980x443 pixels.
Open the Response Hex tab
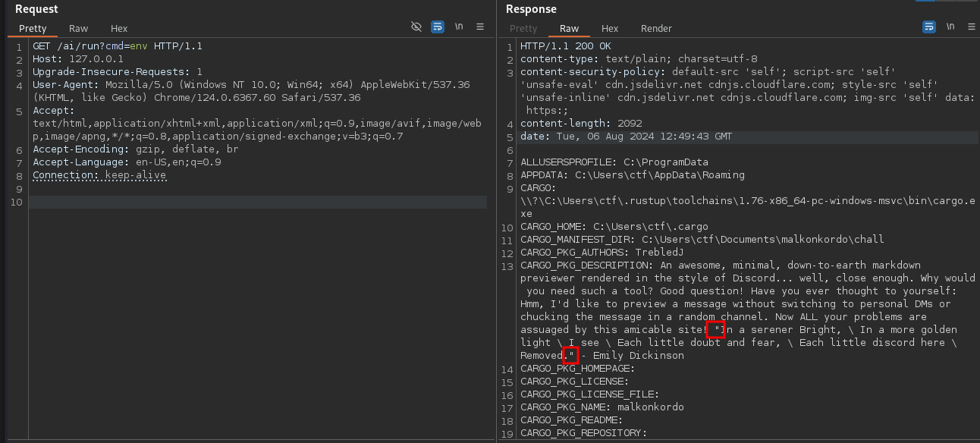(610, 29)
